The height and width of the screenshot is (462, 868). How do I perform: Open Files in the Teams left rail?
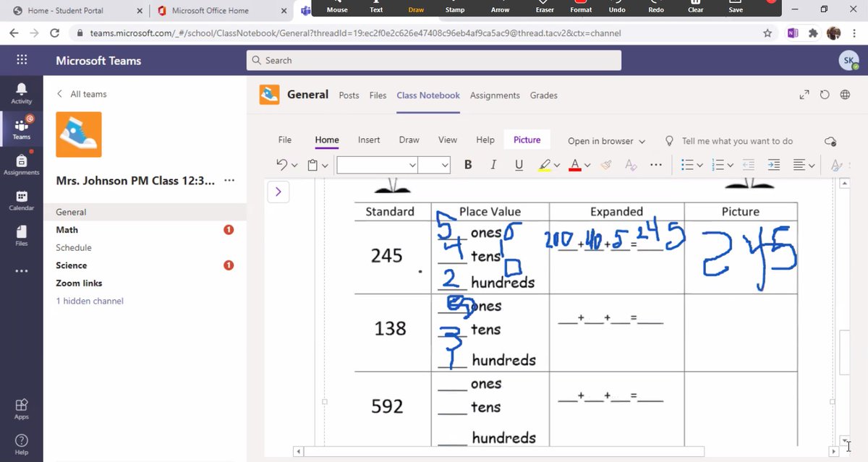point(21,236)
